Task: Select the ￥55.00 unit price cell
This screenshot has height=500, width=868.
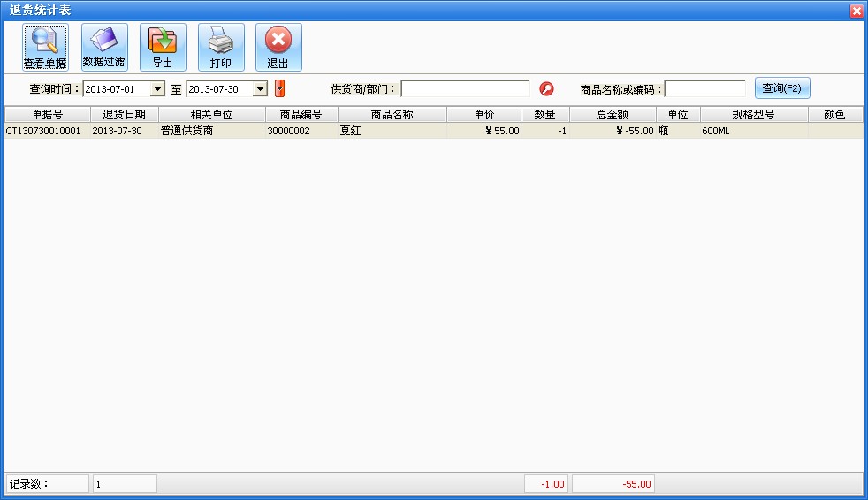Action: pyautogui.click(x=484, y=131)
